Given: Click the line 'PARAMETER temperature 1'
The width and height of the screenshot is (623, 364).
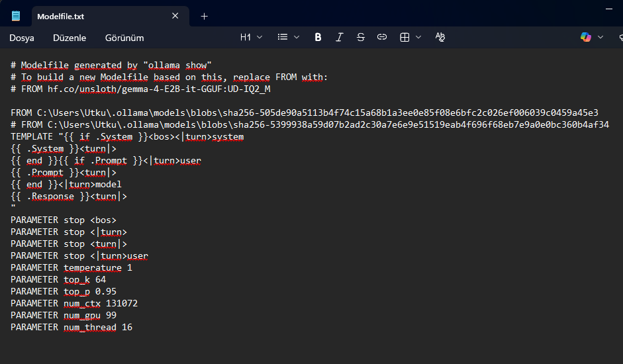Looking at the screenshot, I should 72,268.
